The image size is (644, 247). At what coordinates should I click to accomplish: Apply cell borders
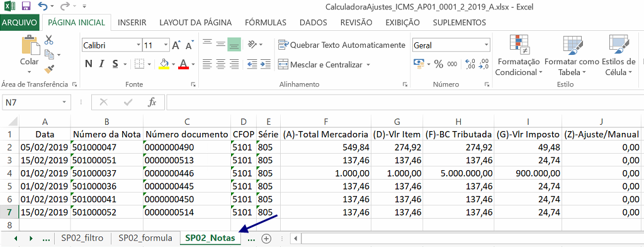tap(140, 64)
